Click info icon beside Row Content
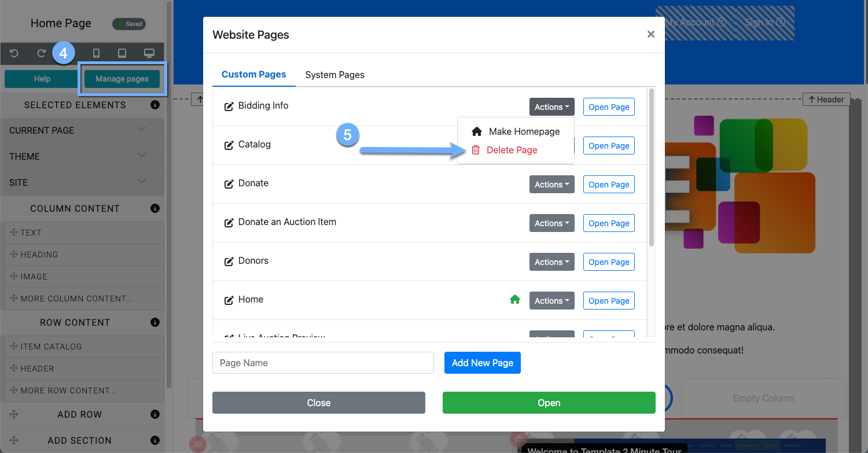The image size is (868, 453). pos(155,322)
